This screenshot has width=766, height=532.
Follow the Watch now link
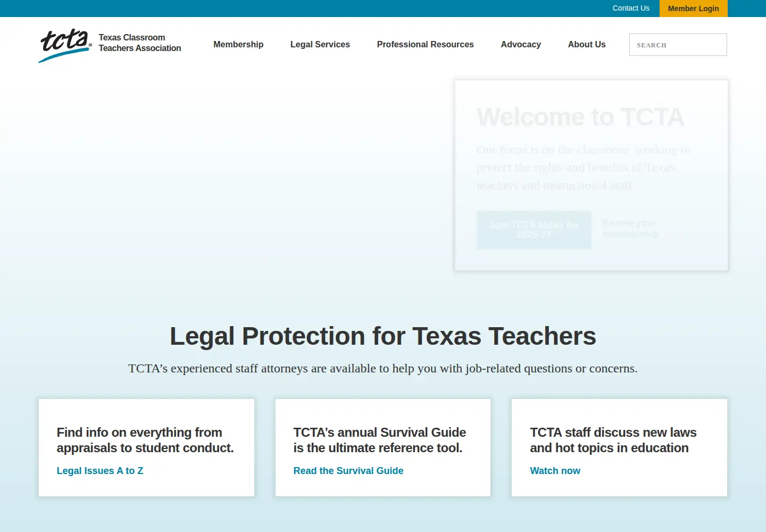pyautogui.click(x=555, y=471)
